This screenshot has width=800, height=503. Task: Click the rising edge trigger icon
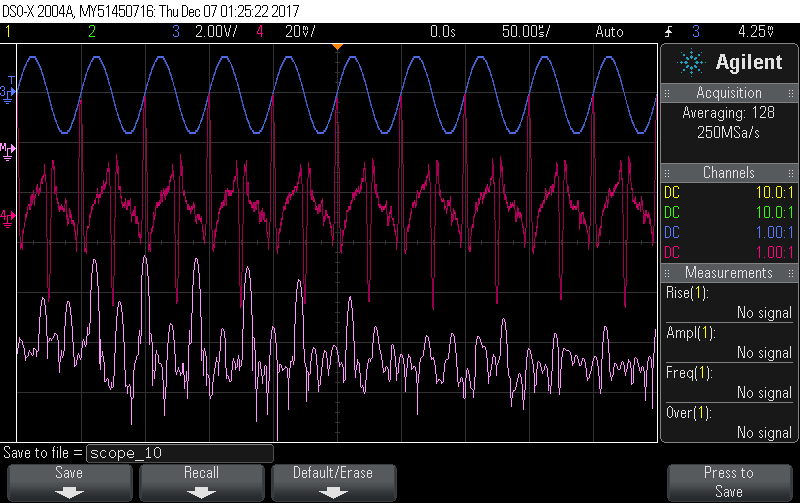pos(668,32)
